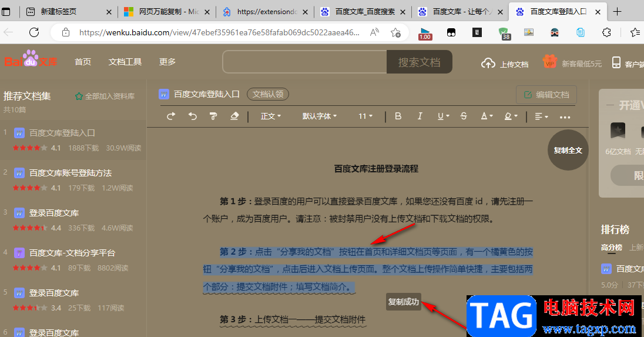
Task: Click the 上传文档 upload link
Action: point(505,64)
